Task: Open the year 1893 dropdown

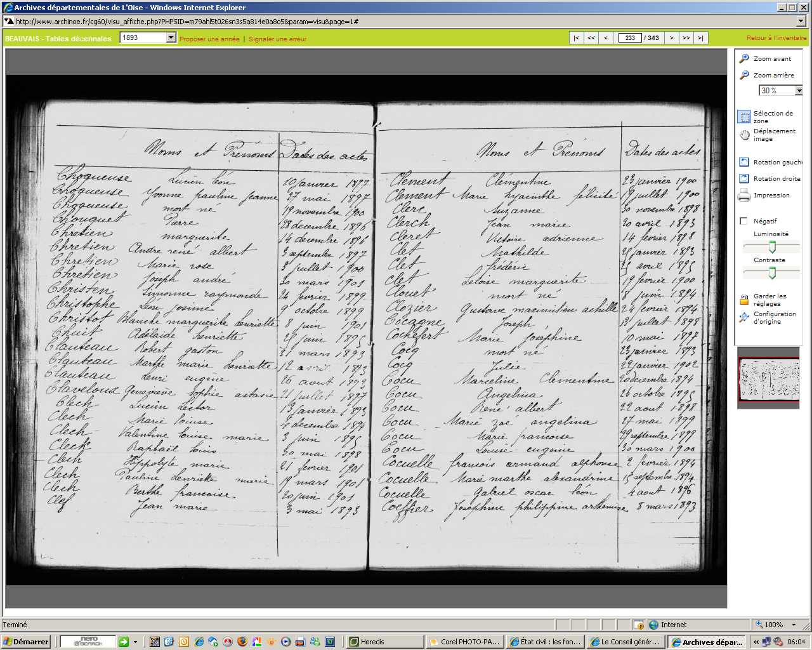Action: [171, 38]
